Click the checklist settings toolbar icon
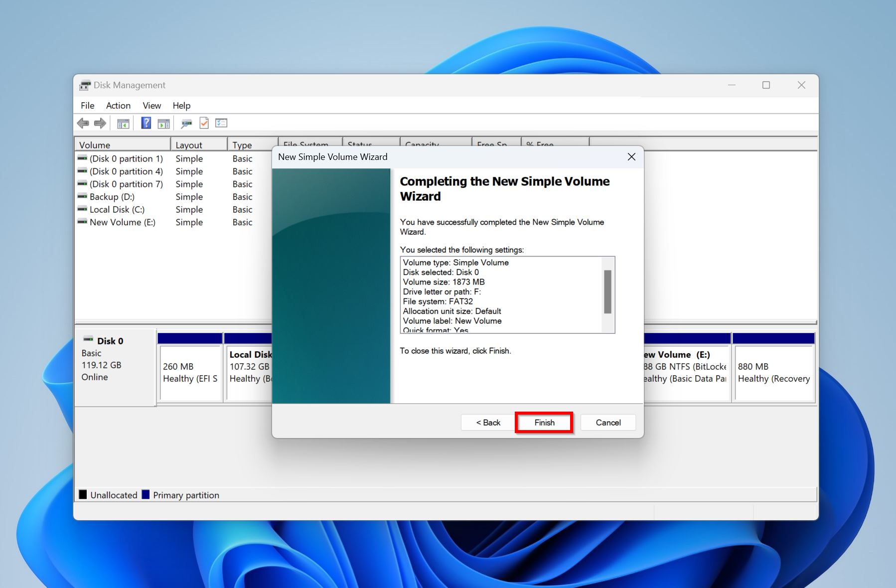896x588 pixels. pyautogui.click(x=221, y=123)
